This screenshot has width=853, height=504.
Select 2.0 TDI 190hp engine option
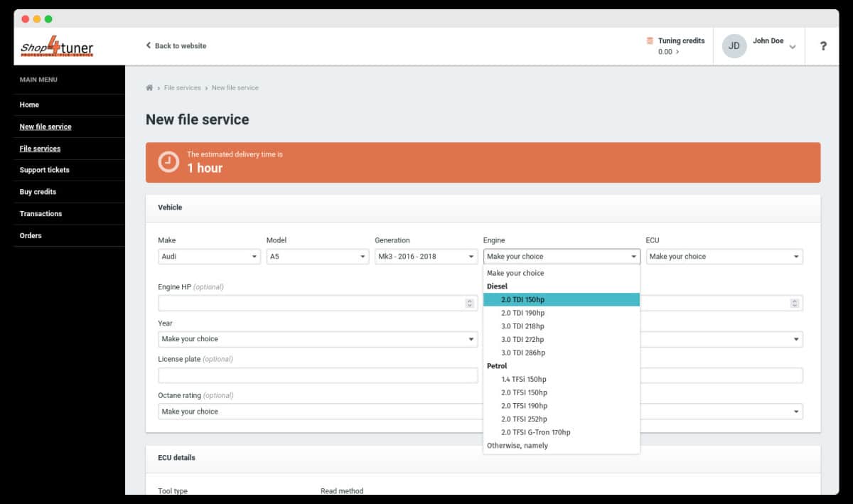click(x=522, y=313)
